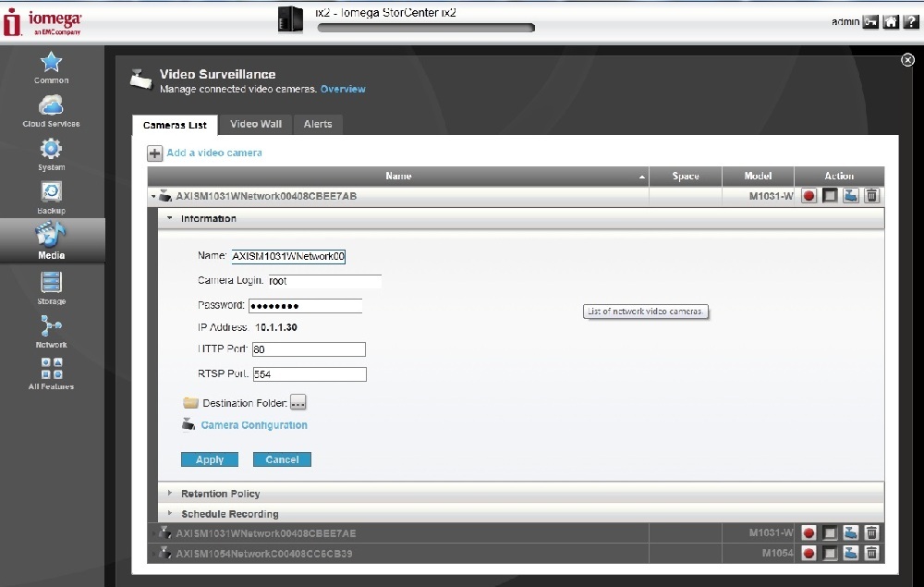Click the camera Name input field
The height and width of the screenshot is (587, 924).
[x=288, y=256]
